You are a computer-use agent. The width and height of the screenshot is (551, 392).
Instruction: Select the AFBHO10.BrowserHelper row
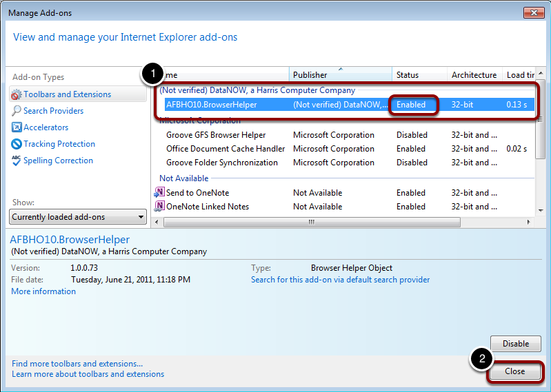point(350,105)
